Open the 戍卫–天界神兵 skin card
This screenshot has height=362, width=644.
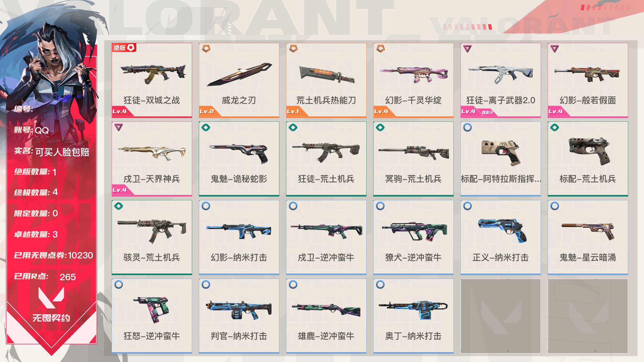pos(152,159)
